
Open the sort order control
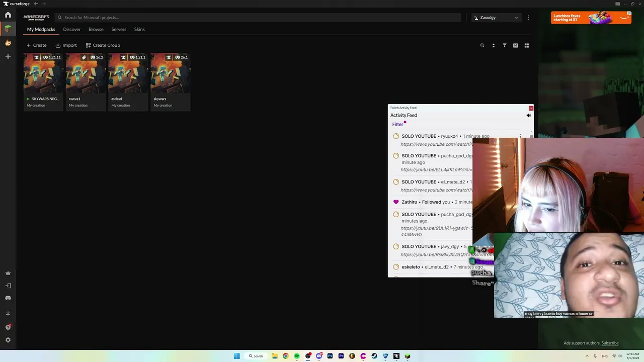493,45
